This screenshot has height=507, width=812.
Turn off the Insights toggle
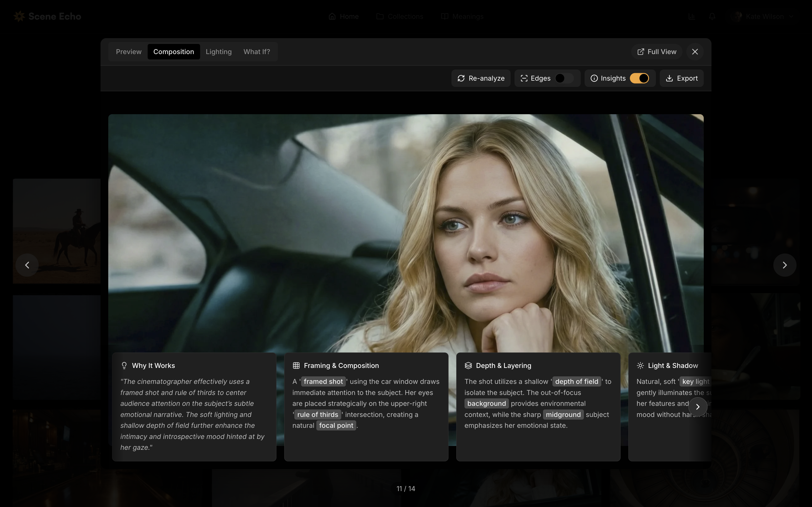(x=639, y=78)
